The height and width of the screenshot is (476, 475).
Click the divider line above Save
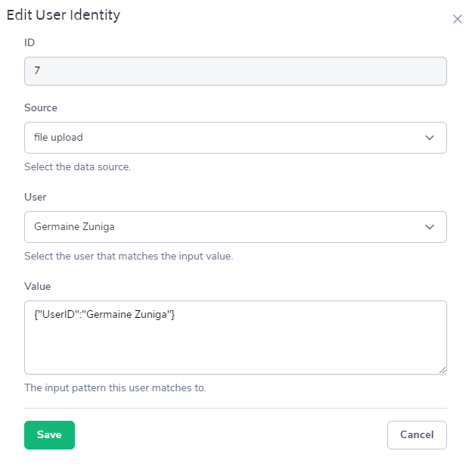point(235,409)
